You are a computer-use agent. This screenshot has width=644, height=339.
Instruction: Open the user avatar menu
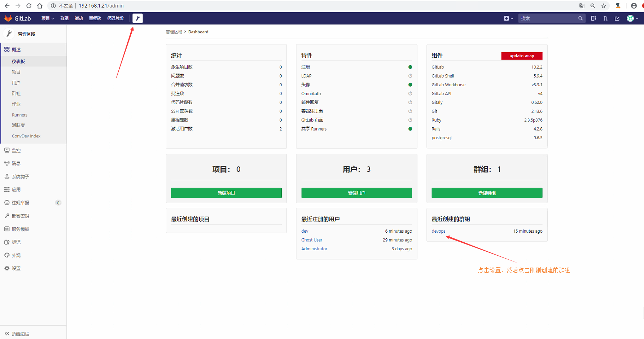pos(632,18)
